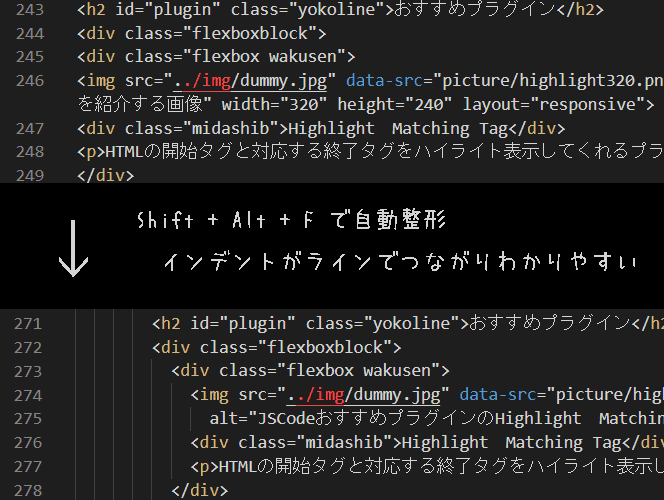Screen dimensions: 664x500
Task: Click line number 273 in the gutter
Action: (28, 371)
